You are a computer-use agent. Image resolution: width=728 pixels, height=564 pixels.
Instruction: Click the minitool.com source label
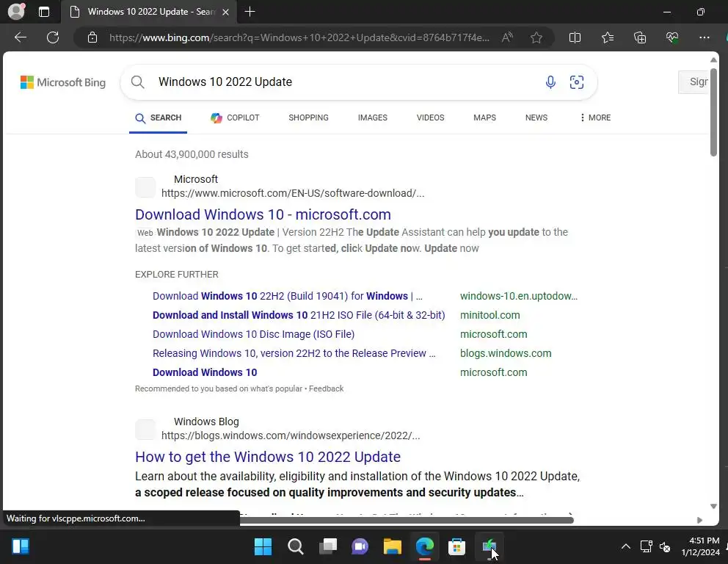coord(489,316)
